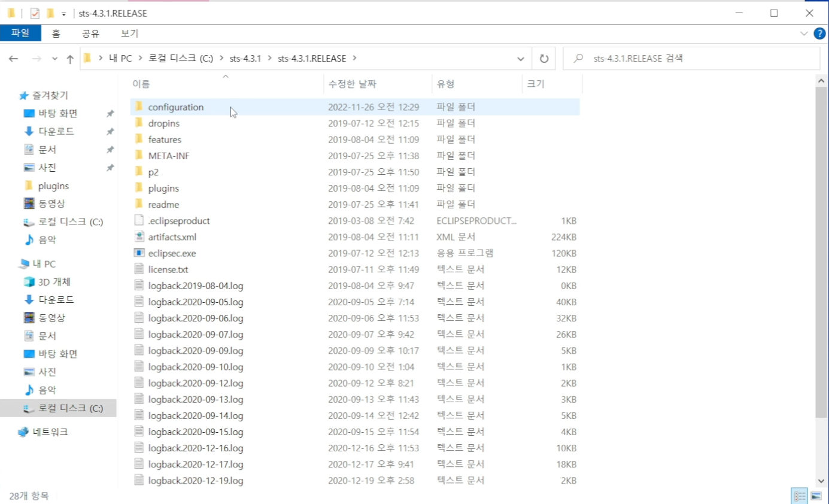Open the recent locations dropdown arrow
This screenshot has width=829, height=504.
coord(54,59)
